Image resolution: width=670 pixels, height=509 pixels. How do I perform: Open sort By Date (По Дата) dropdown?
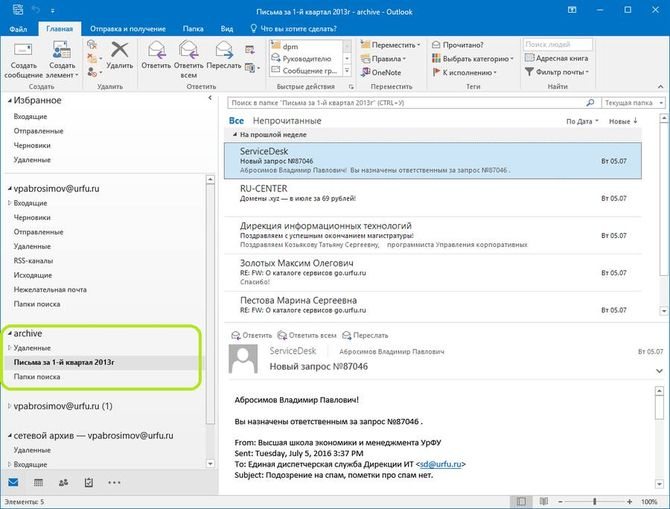coord(582,121)
